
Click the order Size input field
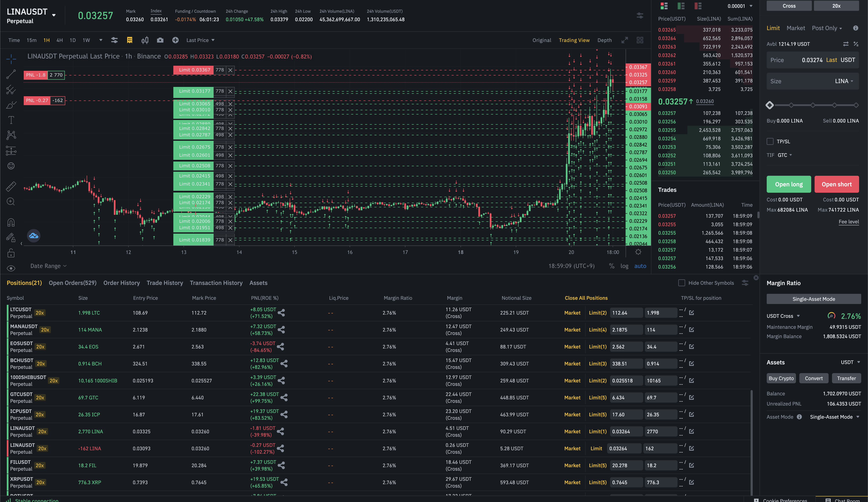799,81
